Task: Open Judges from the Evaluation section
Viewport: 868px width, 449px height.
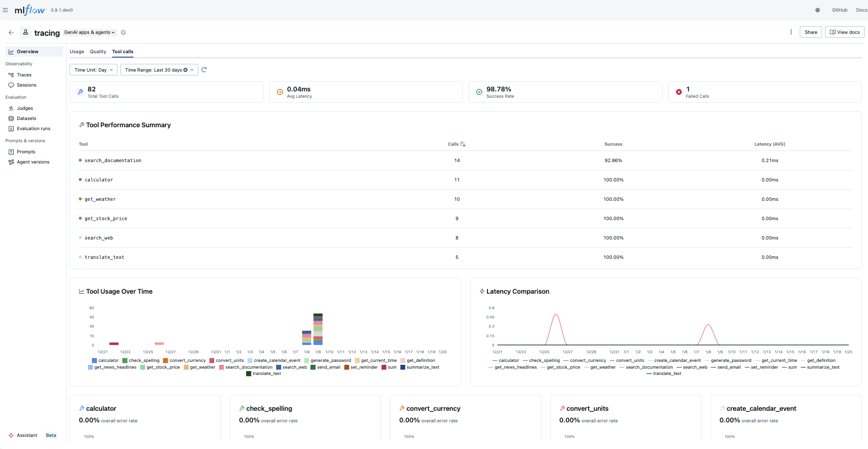Action: click(24, 108)
